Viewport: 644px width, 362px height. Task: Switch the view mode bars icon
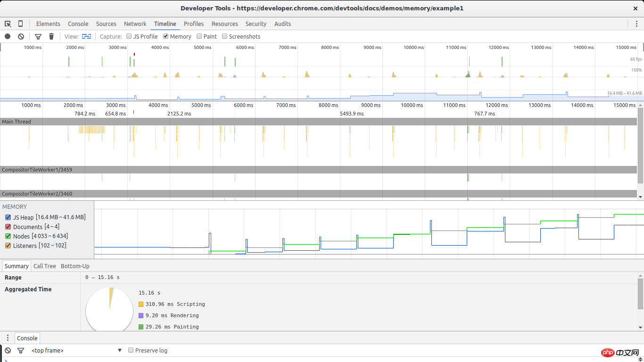[86, 36]
